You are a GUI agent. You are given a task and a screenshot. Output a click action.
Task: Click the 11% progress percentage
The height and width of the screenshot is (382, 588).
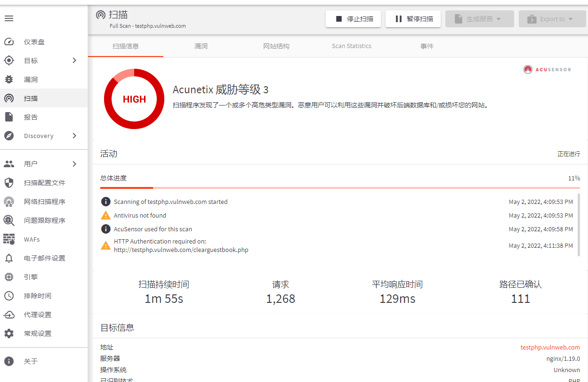574,178
